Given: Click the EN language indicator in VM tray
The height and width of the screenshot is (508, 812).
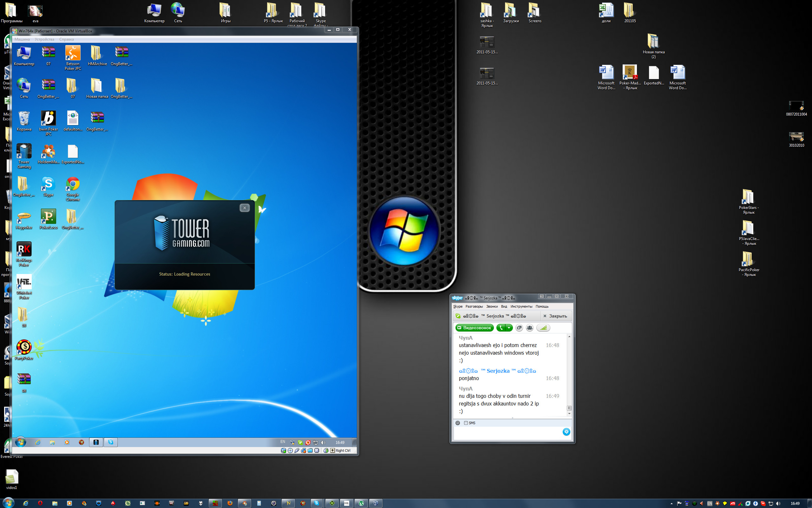Looking at the screenshot, I should (x=283, y=442).
